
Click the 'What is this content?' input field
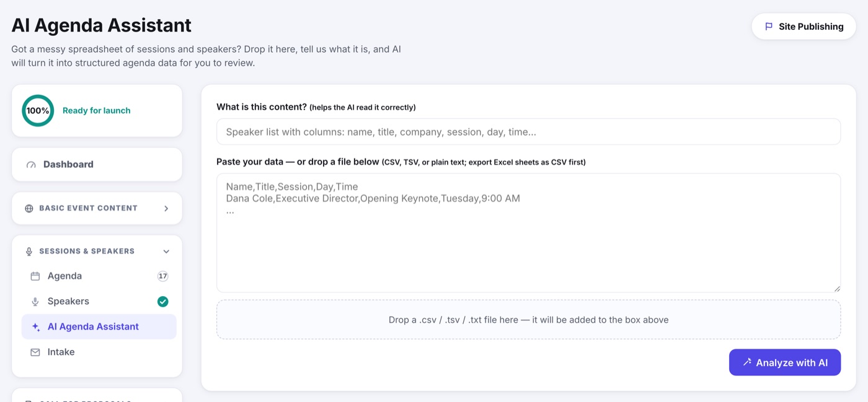[528, 132]
